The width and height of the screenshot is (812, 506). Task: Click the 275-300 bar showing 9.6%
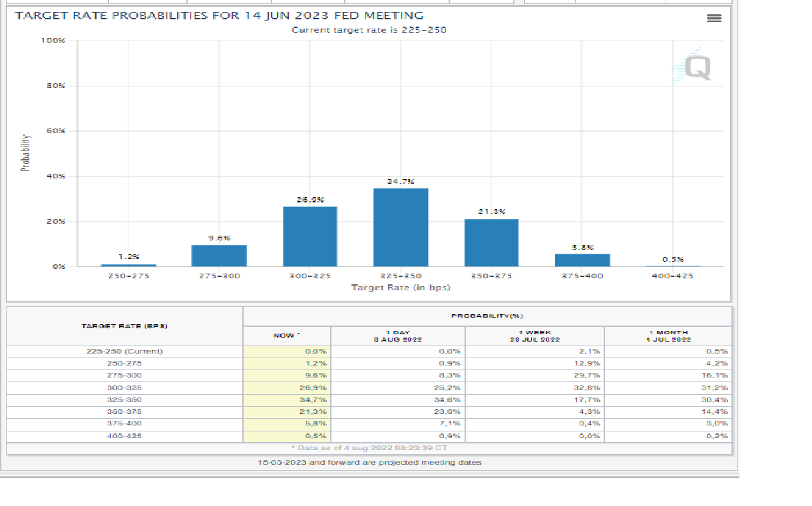click(219, 256)
